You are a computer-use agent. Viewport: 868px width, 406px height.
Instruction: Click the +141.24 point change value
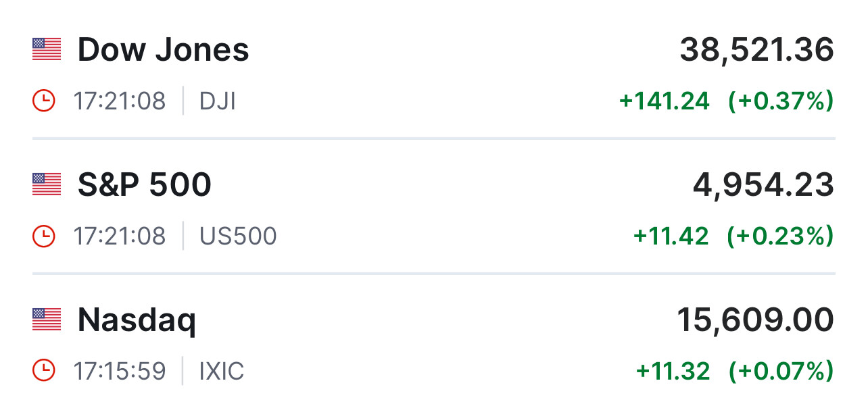pos(665,101)
